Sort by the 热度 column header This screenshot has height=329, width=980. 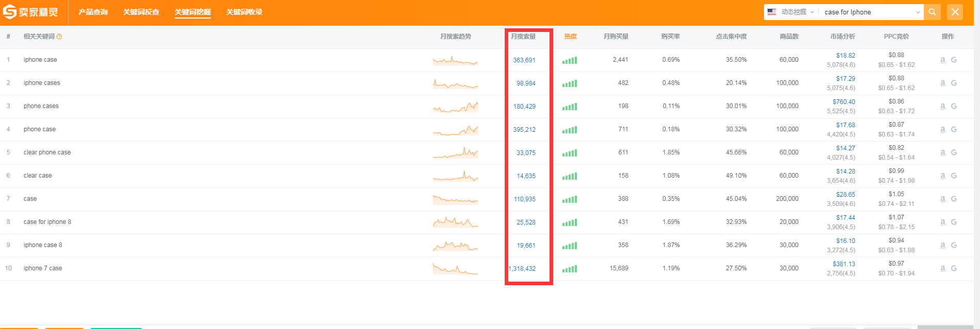[570, 37]
